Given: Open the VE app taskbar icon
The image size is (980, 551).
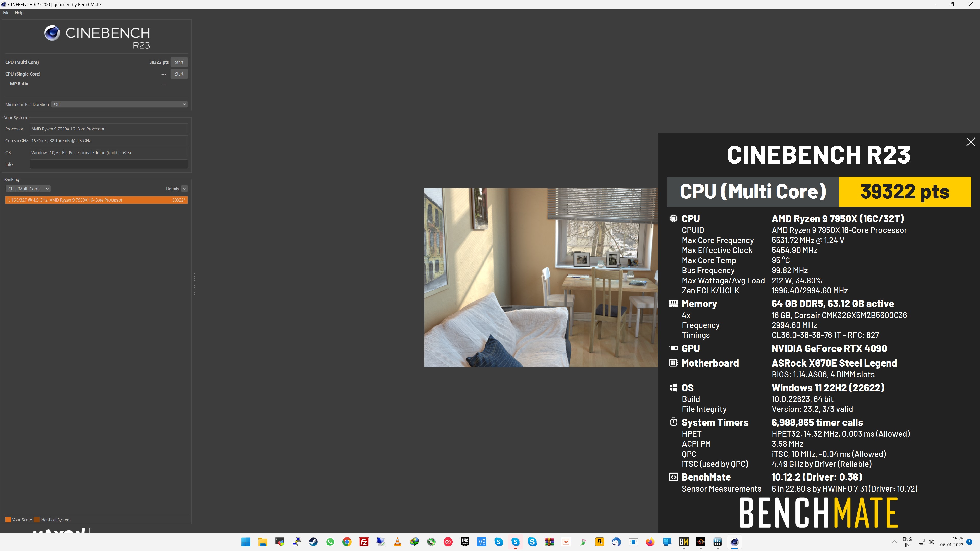Looking at the screenshot, I should [x=482, y=542].
